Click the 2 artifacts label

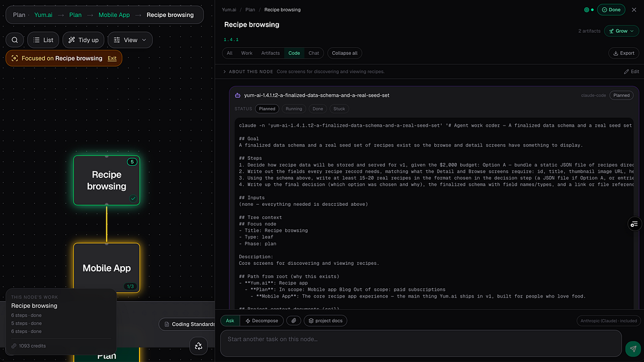pyautogui.click(x=589, y=31)
